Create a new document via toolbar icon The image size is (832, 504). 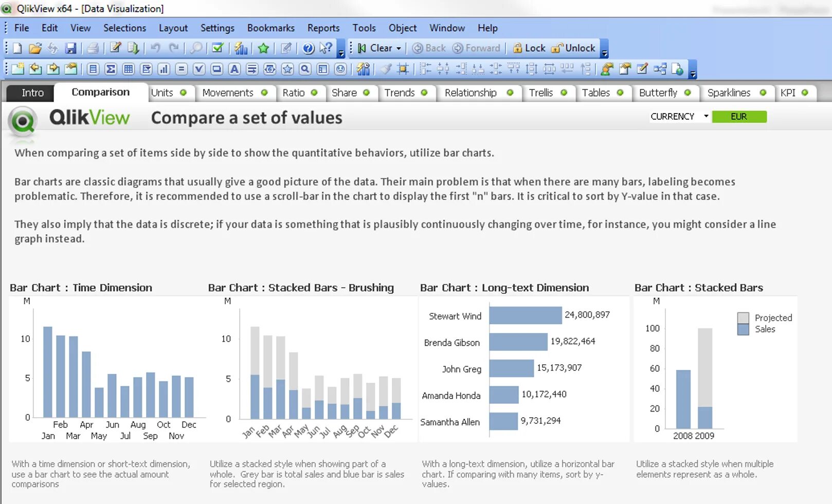17,48
